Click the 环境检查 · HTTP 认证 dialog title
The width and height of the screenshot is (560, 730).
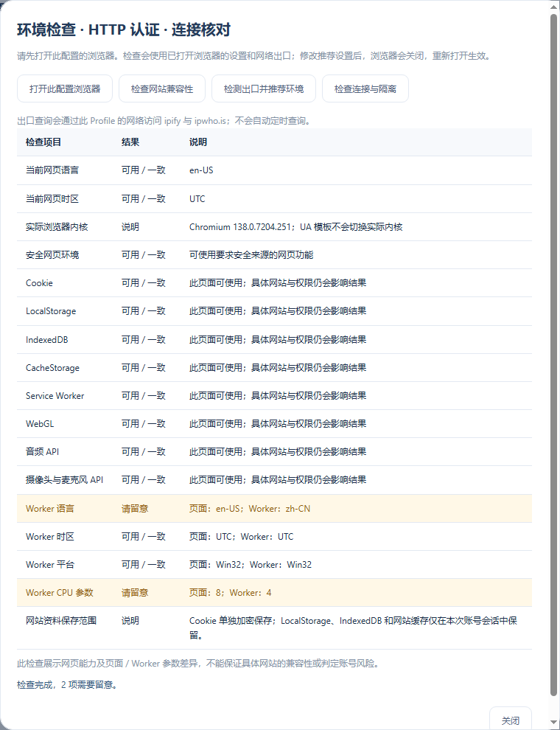pos(124,30)
